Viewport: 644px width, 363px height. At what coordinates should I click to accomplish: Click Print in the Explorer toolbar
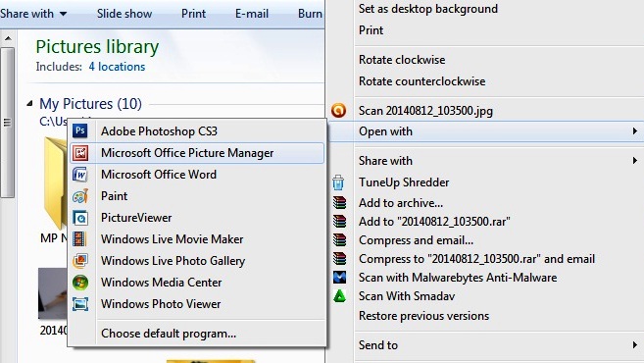(x=193, y=14)
